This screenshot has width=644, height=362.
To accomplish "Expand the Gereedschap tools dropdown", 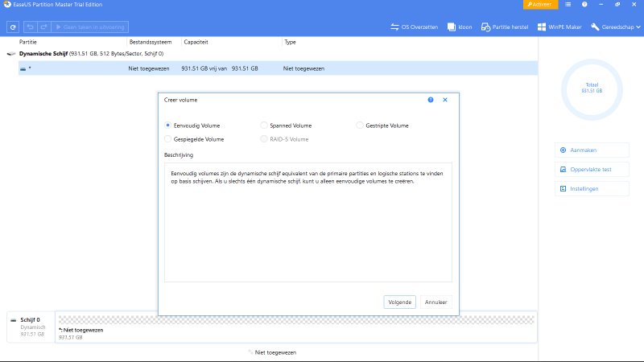I will coord(615,27).
